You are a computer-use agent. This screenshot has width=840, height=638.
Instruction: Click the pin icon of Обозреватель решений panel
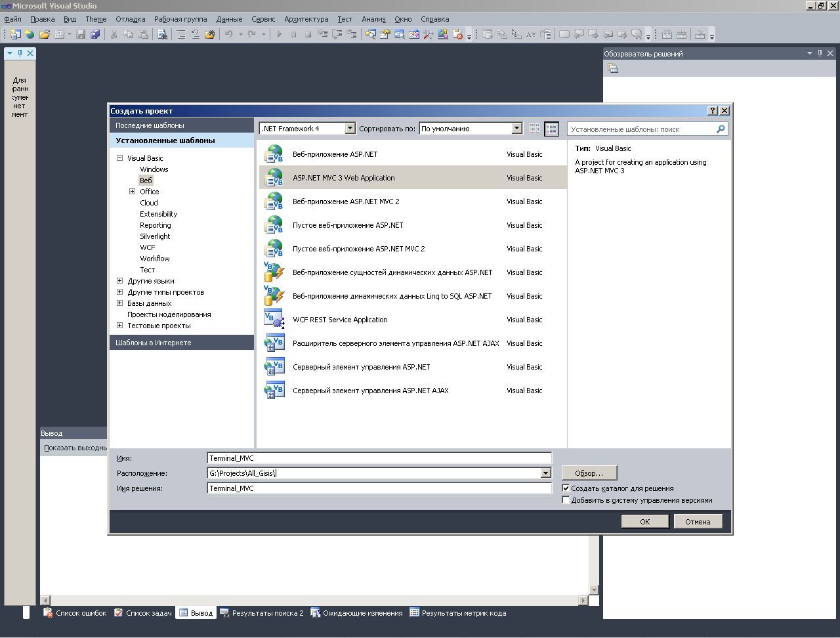pyautogui.click(x=820, y=53)
